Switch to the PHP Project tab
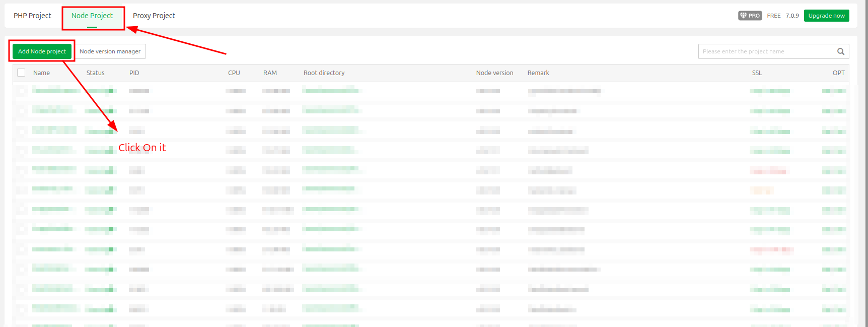This screenshot has height=327, width=868. tap(32, 16)
